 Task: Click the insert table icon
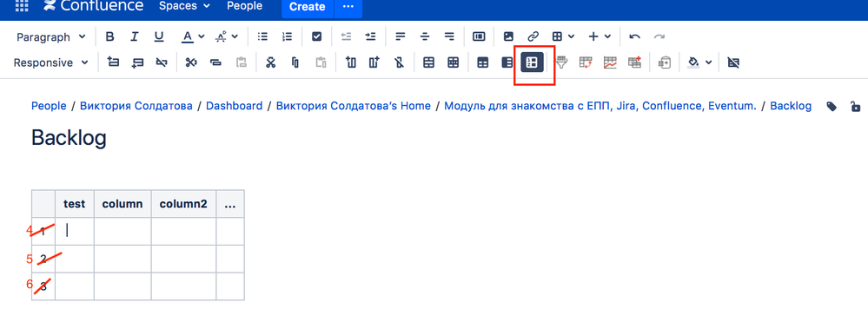pos(558,36)
